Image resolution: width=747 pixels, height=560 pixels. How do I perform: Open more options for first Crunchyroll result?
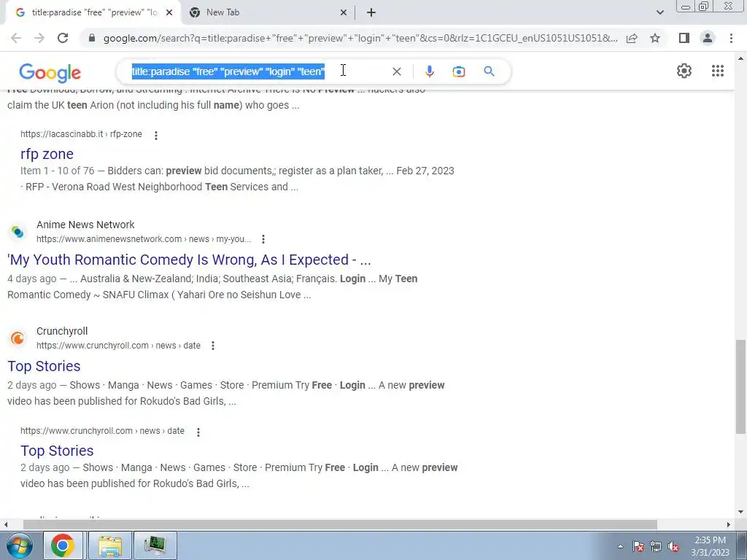tap(213, 346)
